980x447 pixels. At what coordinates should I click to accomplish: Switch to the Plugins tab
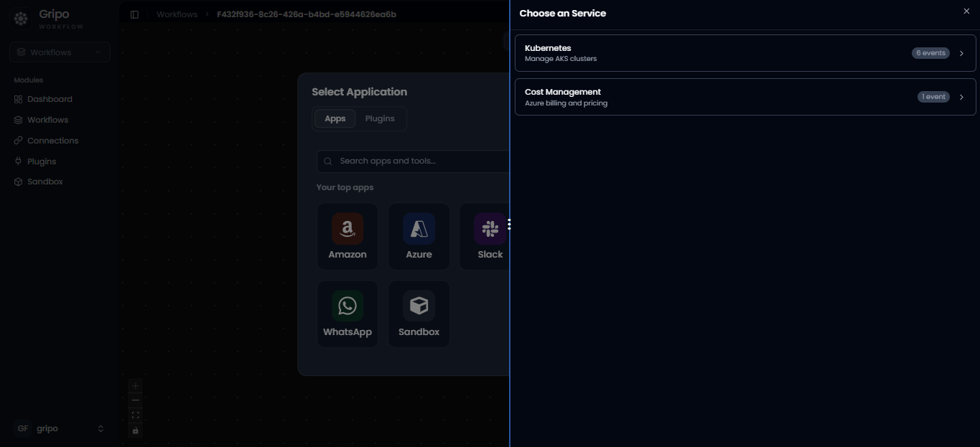[x=380, y=118]
